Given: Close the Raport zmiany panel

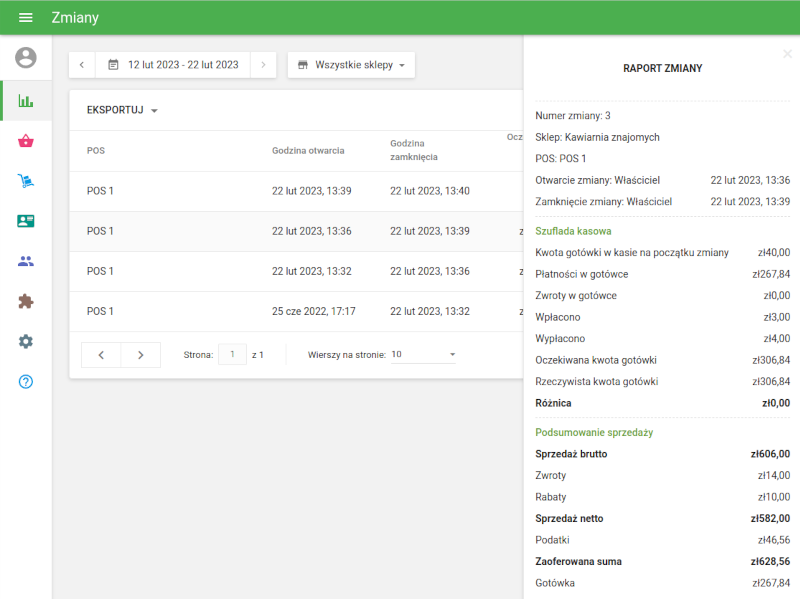Looking at the screenshot, I should coord(787,54).
